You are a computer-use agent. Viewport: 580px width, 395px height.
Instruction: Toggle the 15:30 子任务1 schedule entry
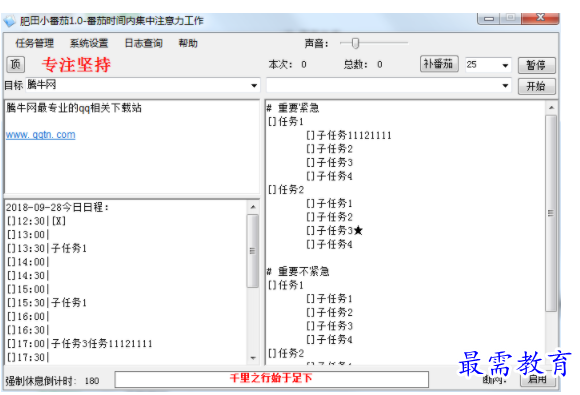tap(47, 303)
